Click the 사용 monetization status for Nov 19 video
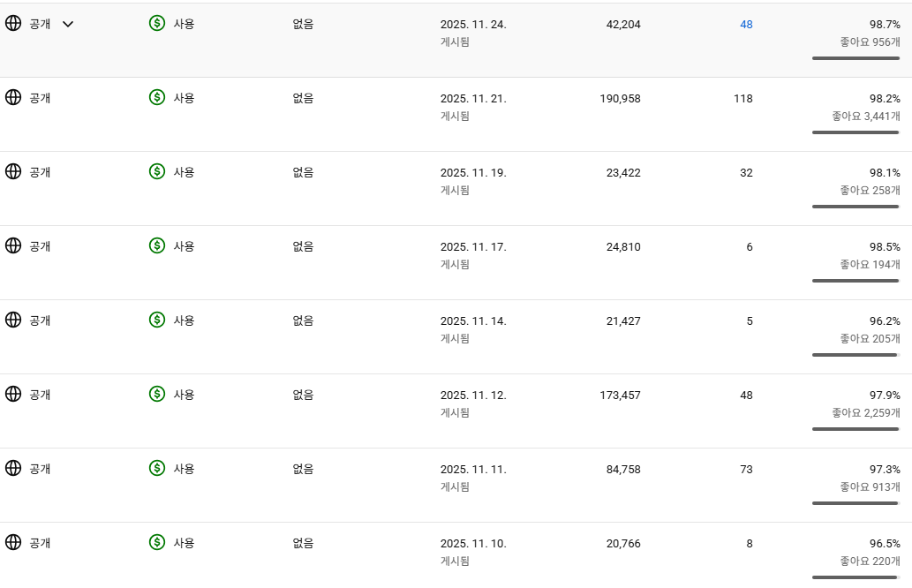The width and height of the screenshot is (912, 588). 184,172
